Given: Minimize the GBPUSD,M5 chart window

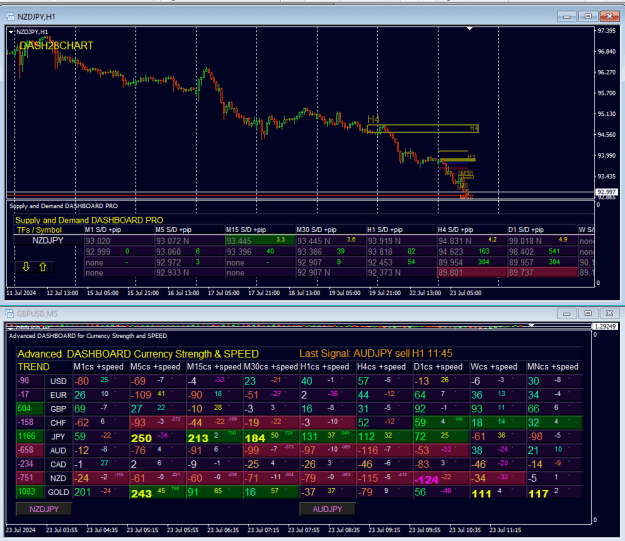Looking at the screenshot, I should click(566, 313).
